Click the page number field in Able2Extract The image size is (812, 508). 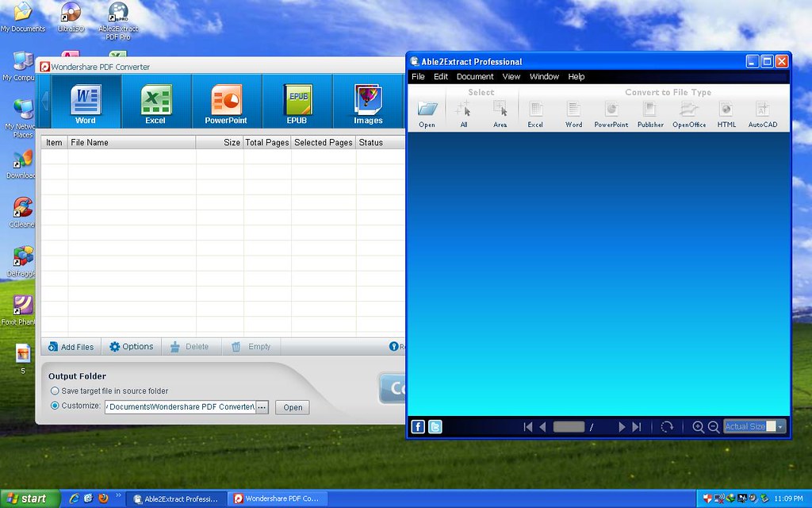569,426
